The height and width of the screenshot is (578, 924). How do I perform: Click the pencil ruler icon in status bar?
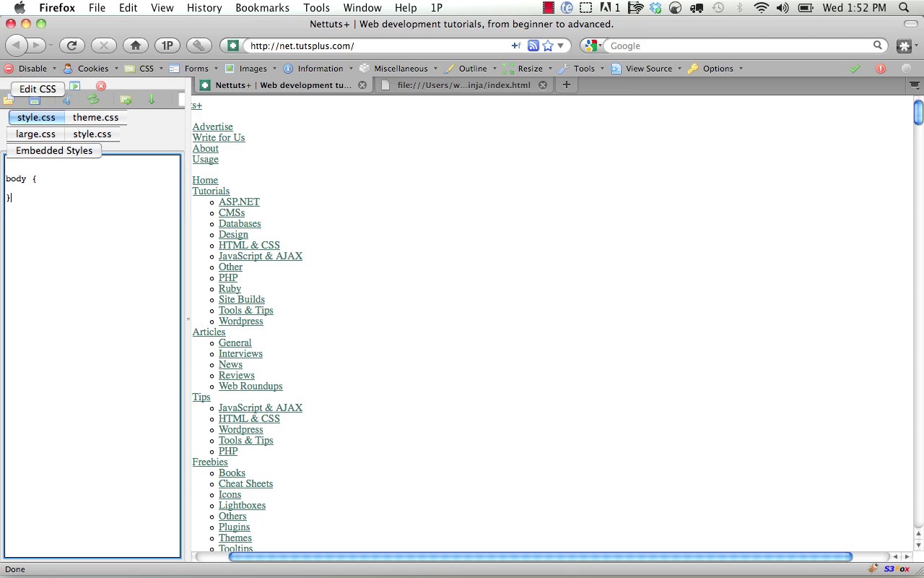point(873,569)
